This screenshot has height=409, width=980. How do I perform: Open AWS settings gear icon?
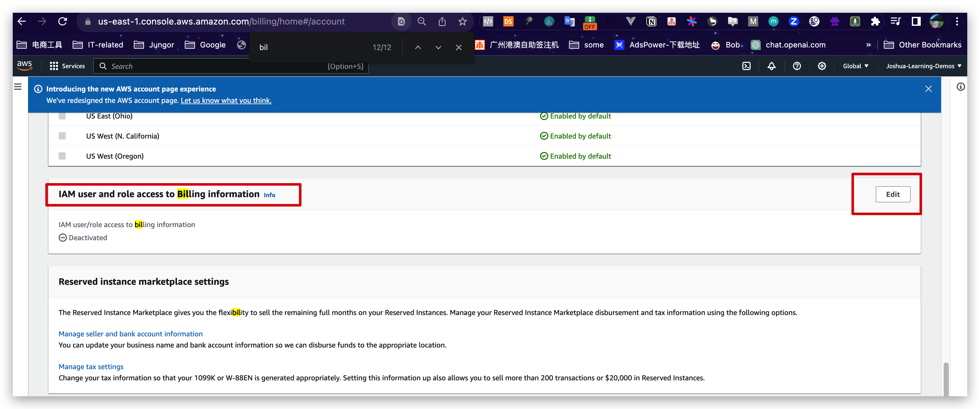(822, 66)
